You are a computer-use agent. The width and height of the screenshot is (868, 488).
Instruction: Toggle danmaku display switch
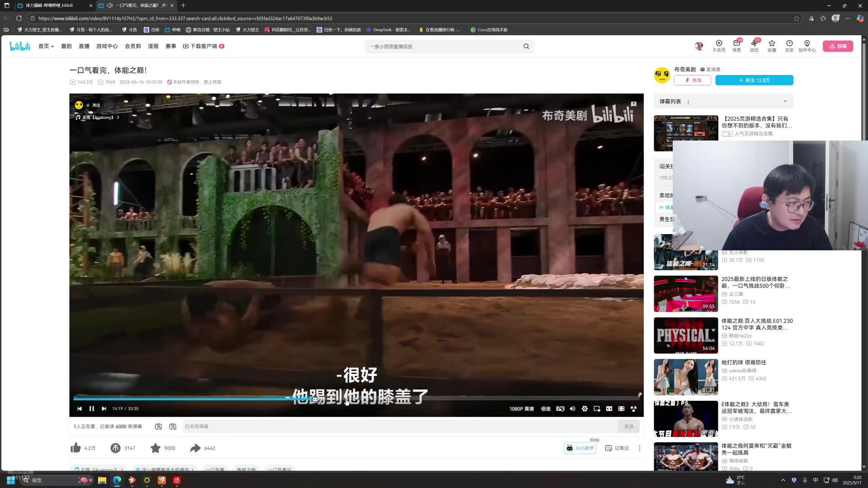tap(158, 426)
